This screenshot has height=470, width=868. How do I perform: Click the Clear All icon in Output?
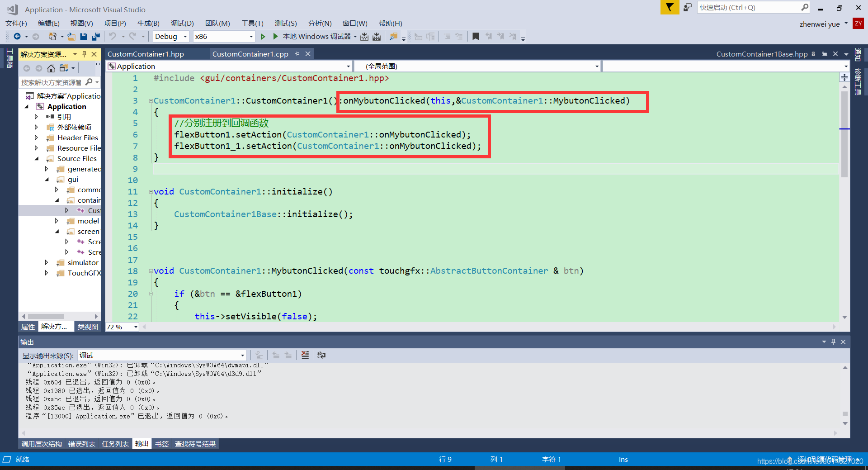click(305, 355)
